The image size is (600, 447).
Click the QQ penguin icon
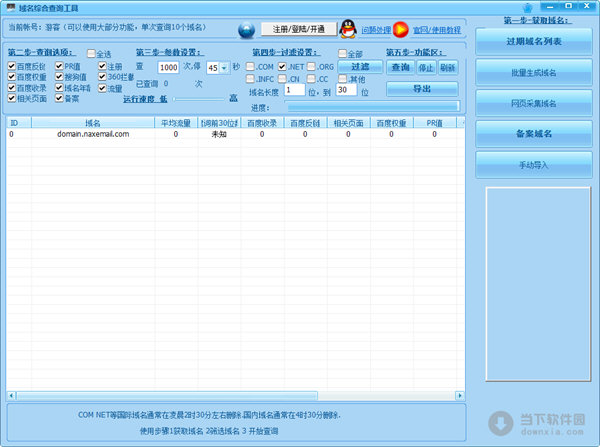(348, 29)
